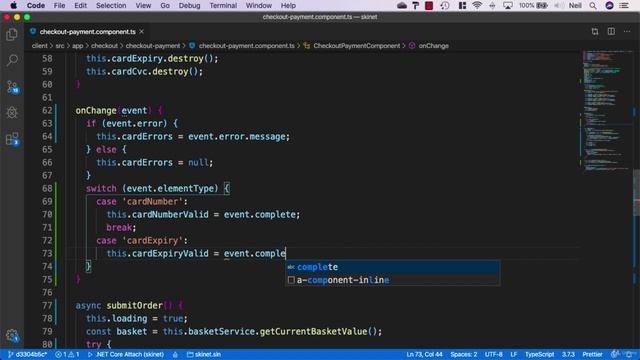Screen dimensions: 640x360
Task: Click the volume icon in the menu bar
Action: (x=559, y=5)
